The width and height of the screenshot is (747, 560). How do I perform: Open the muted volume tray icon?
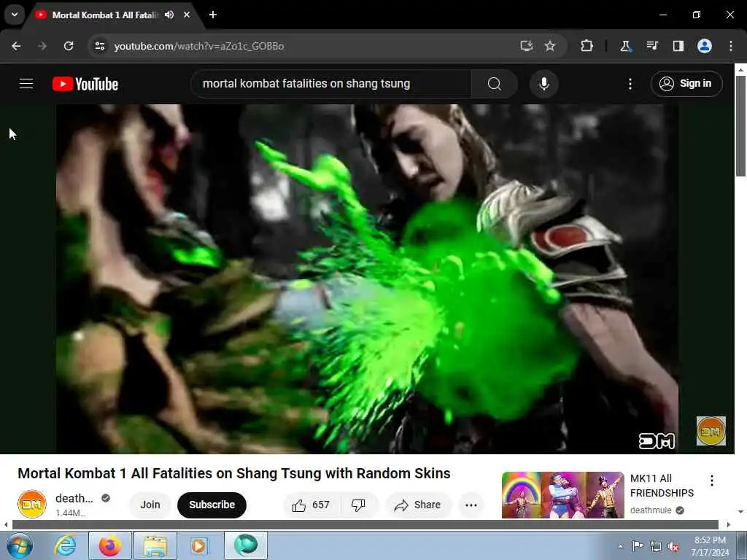point(673,546)
